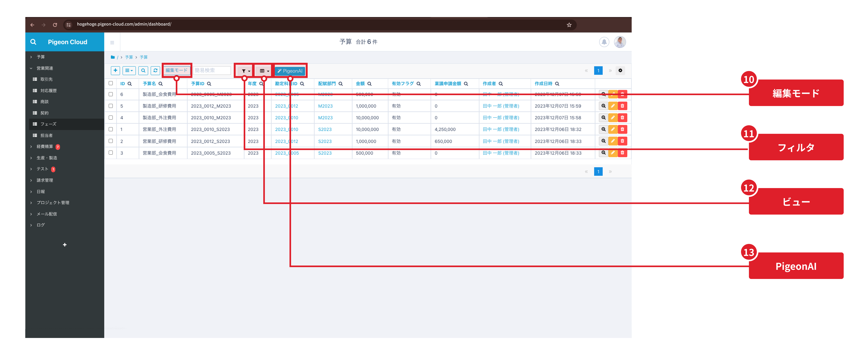Click the PigeonAI button
The height and width of the screenshot is (355, 868).
(290, 71)
